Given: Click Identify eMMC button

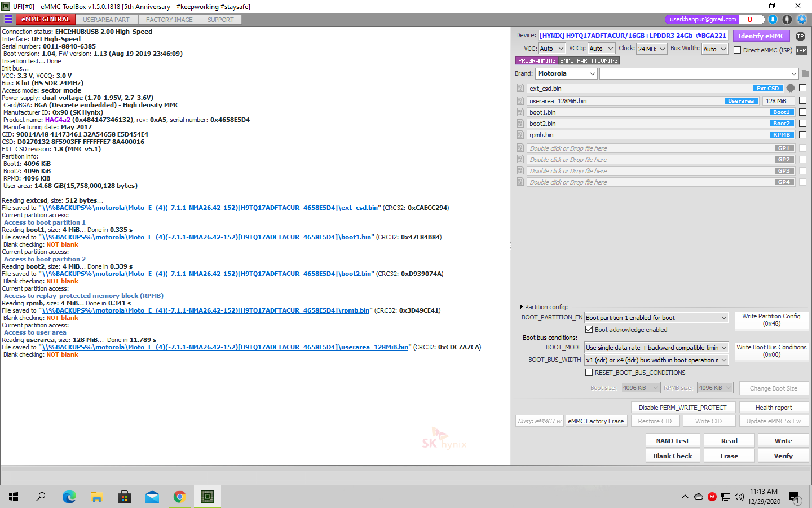Looking at the screenshot, I should coord(761,36).
